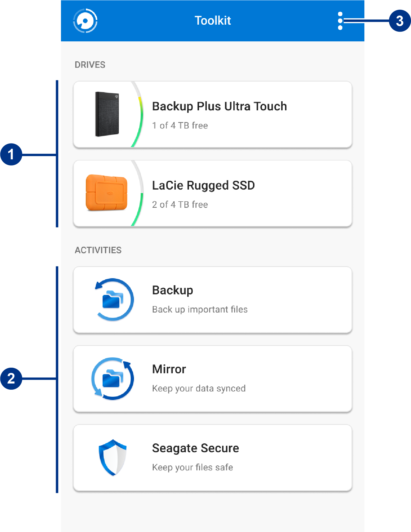Click the orange LaCie Rugged drive image
This screenshot has width=411, height=532.
coord(106,193)
